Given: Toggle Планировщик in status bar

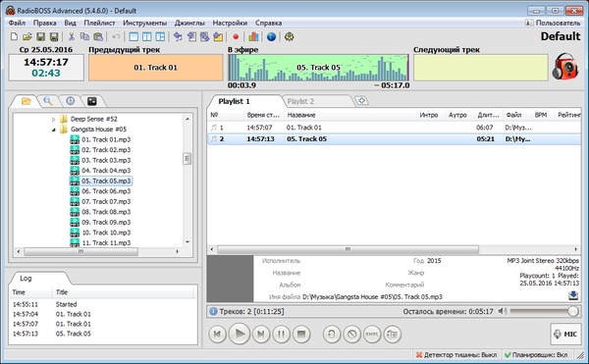Looking at the screenshot, I should point(536,354).
